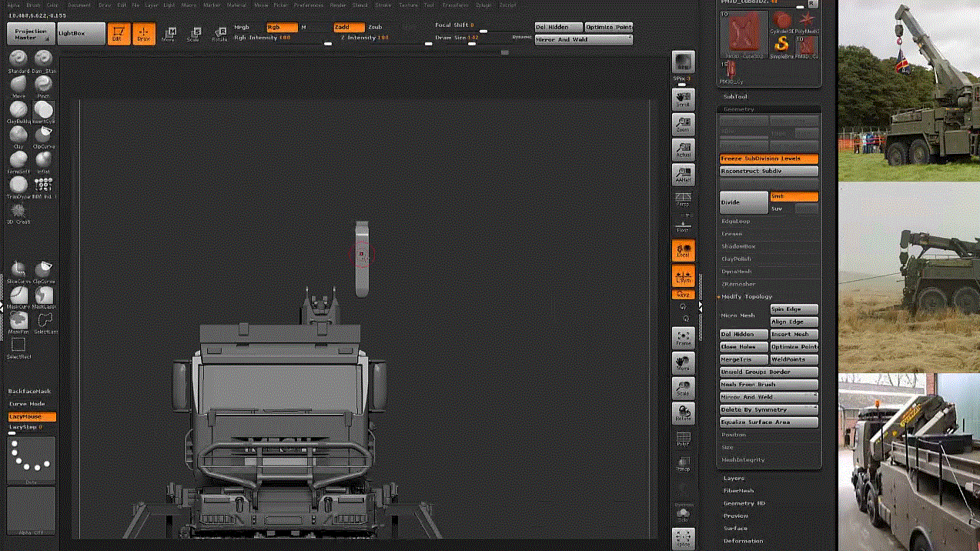Pick the SelectLasso brush
The width and height of the screenshot is (980, 551).
(x=44, y=322)
